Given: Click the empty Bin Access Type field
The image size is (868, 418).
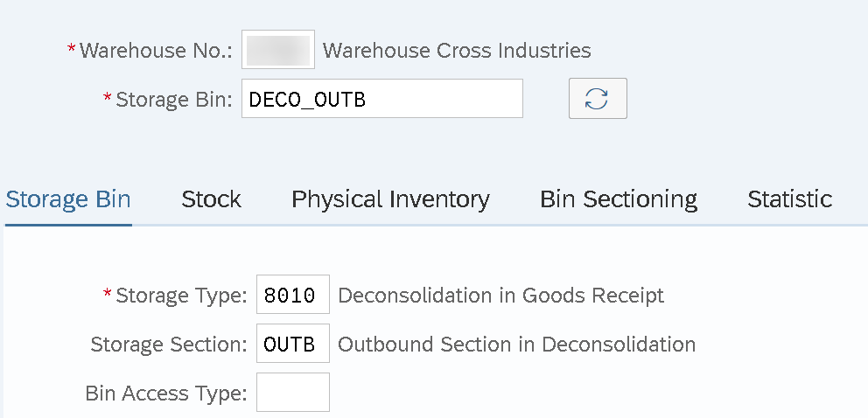Looking at the screenshot, I should click(x=292, y=393).
